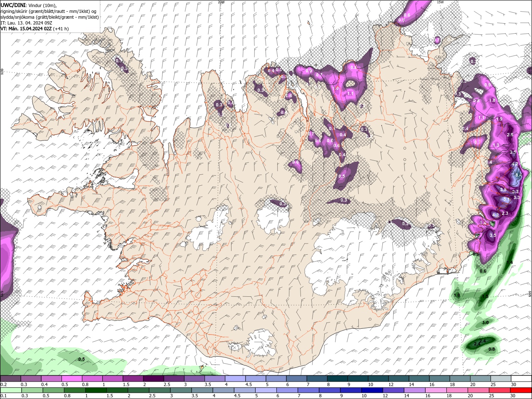This screenshot has width=532, height=399.
Task: Click the white snow swatch starting at 30
Action: (522, 379)
